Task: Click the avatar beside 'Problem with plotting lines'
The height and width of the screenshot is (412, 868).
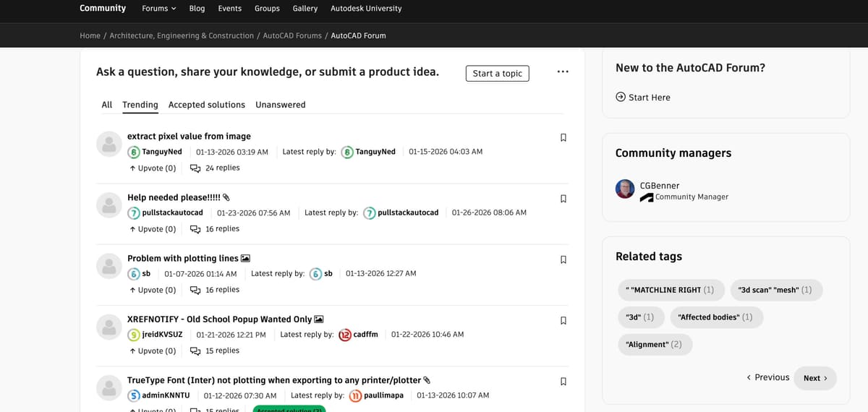Action: [109, 265]
